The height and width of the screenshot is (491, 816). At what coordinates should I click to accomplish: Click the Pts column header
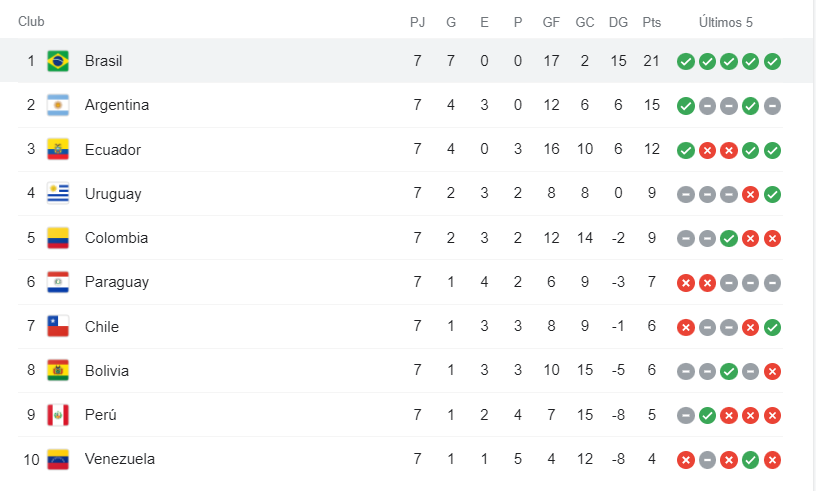pos(652,22)
